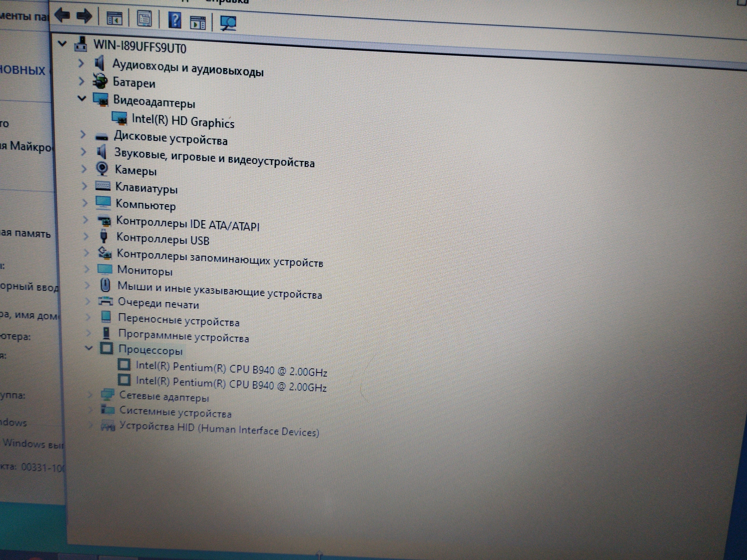The height and width of the screenshot is (560, 747).
Task: Click the Forward arrow toolbar button
Action: pos(84,16)
